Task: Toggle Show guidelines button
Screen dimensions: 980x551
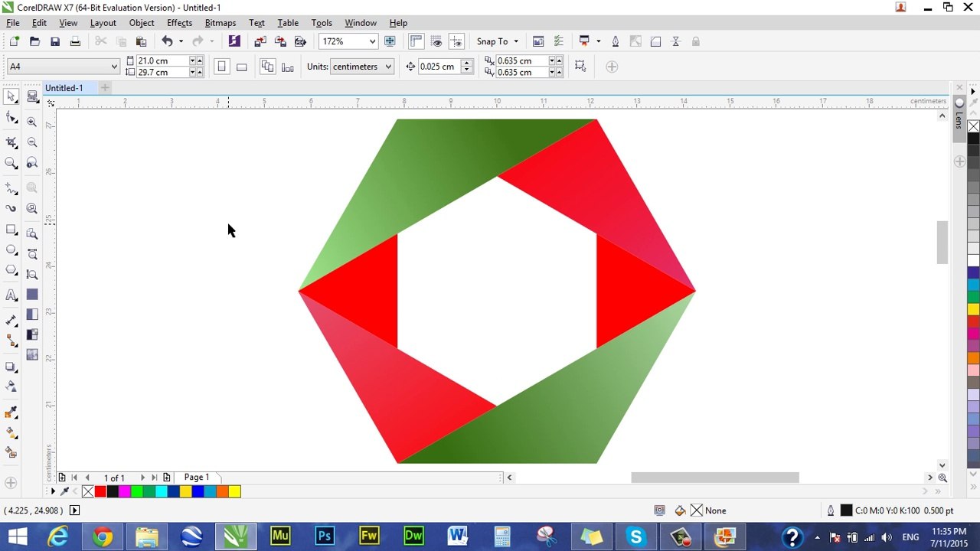Action: point(456,41)
